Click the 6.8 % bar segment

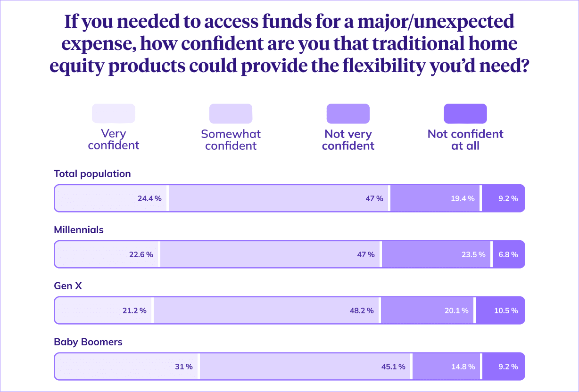tap(509, 254)
